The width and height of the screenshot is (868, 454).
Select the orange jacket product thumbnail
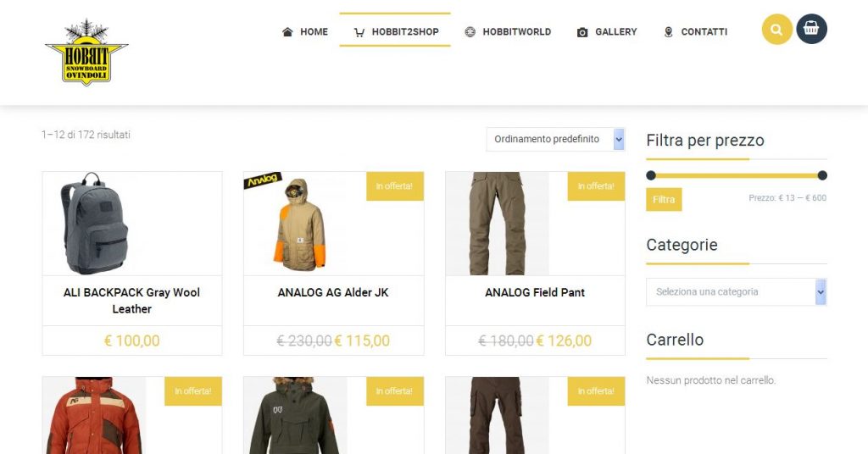[x=94, y=415]
